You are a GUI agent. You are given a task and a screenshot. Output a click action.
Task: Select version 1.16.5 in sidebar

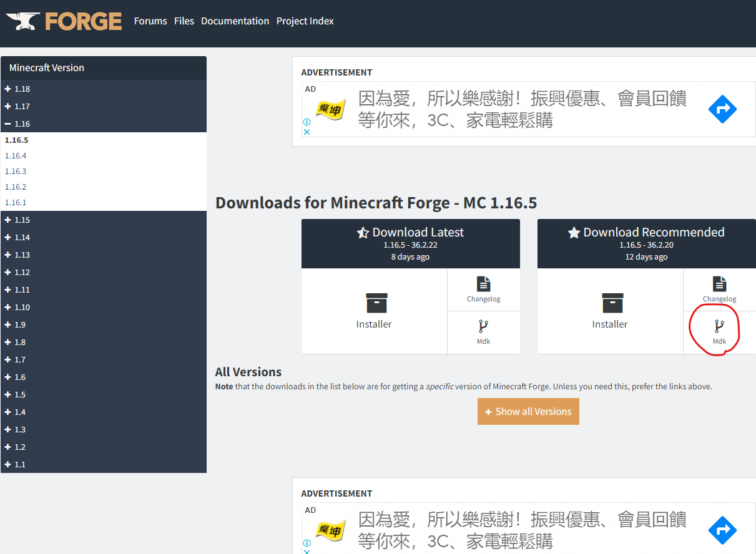[17, 140]
